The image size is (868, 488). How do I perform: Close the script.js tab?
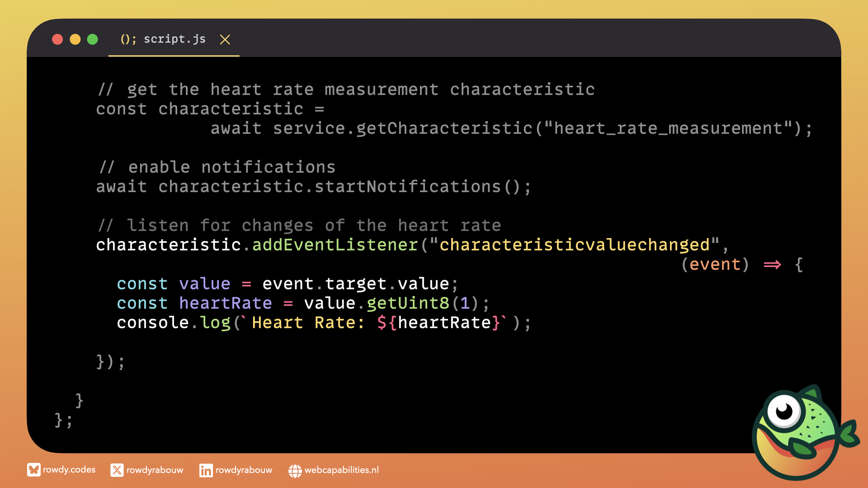(x=225, y=40)
